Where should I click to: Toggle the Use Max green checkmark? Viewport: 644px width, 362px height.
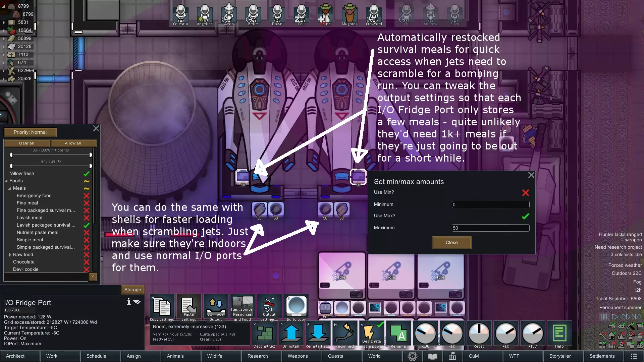525,216
